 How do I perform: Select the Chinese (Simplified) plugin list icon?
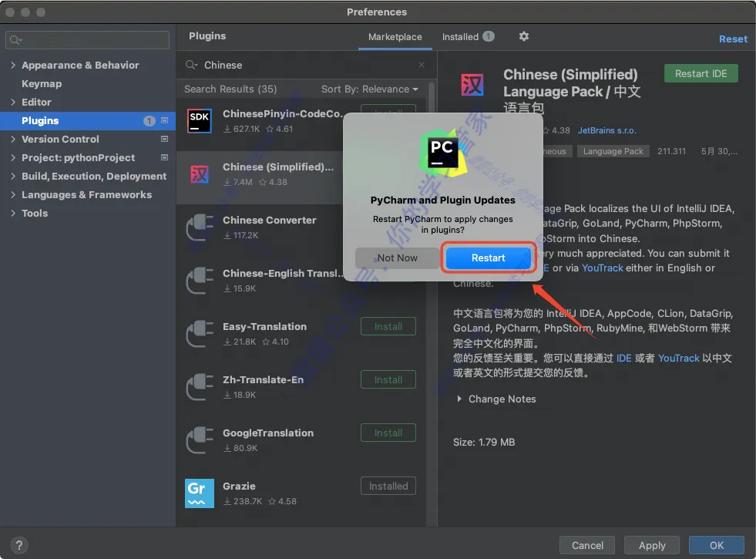(199, 174)
